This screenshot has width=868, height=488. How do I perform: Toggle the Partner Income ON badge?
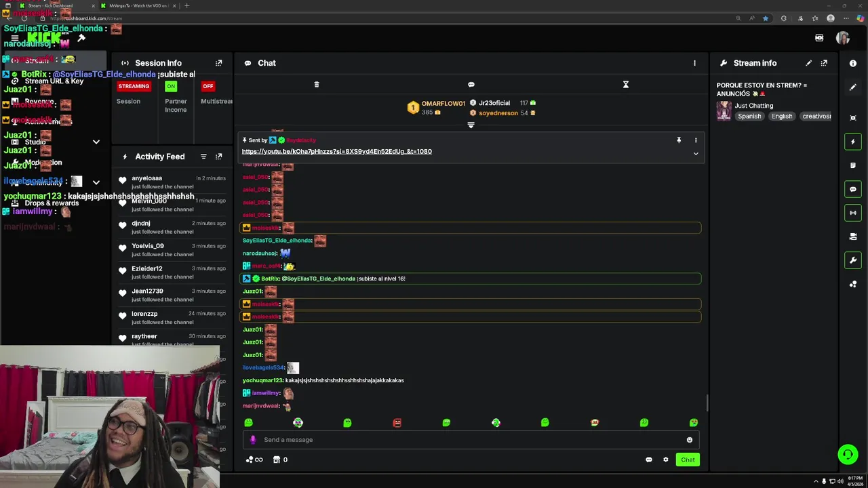(171, 86)
